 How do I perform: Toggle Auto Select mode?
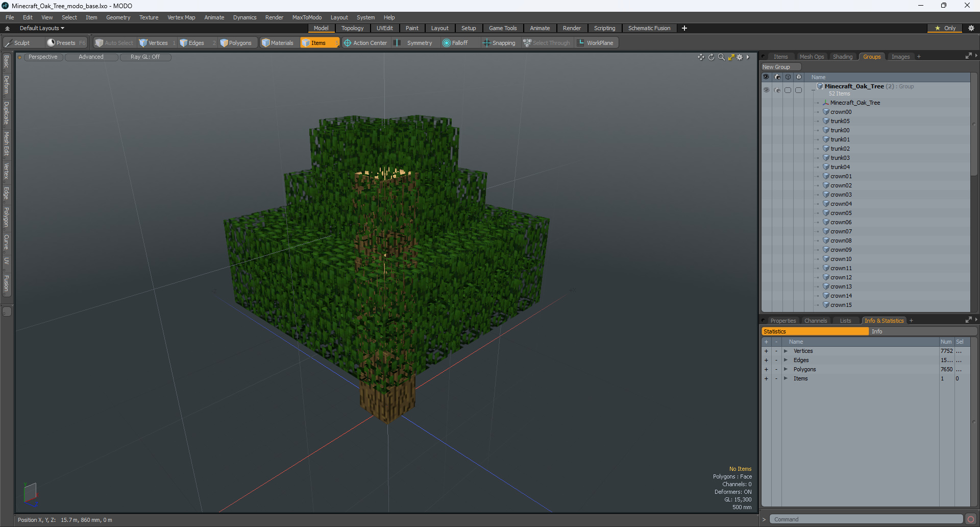(x=114, y=43)
